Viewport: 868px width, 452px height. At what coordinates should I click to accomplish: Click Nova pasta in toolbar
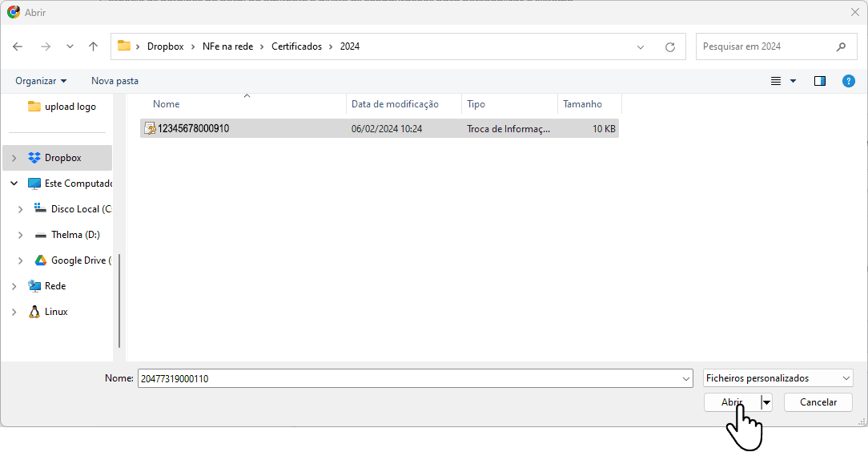tap(115, 81)
